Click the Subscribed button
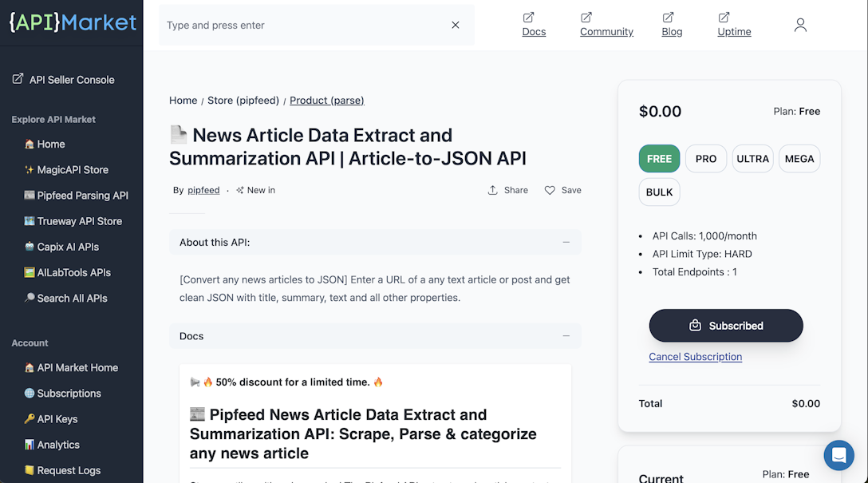Image resolution: width=868 pixels, height=483 pixels. coord(726,326)
